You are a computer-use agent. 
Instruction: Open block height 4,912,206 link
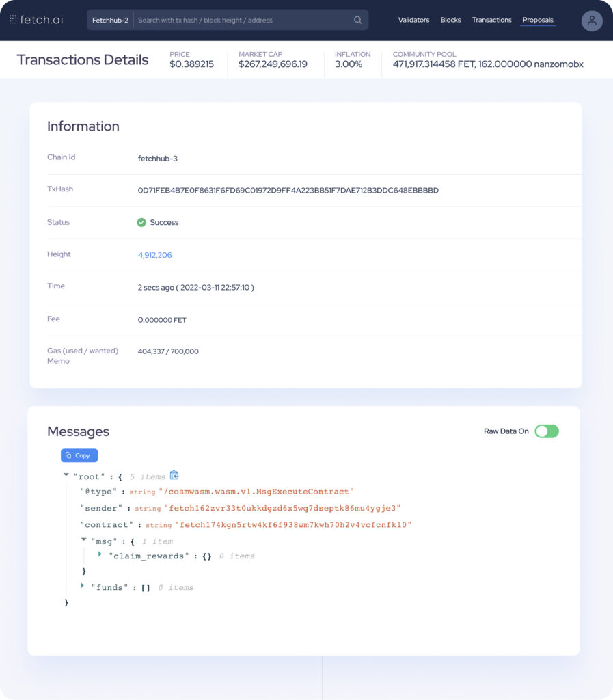click(154, 255)
